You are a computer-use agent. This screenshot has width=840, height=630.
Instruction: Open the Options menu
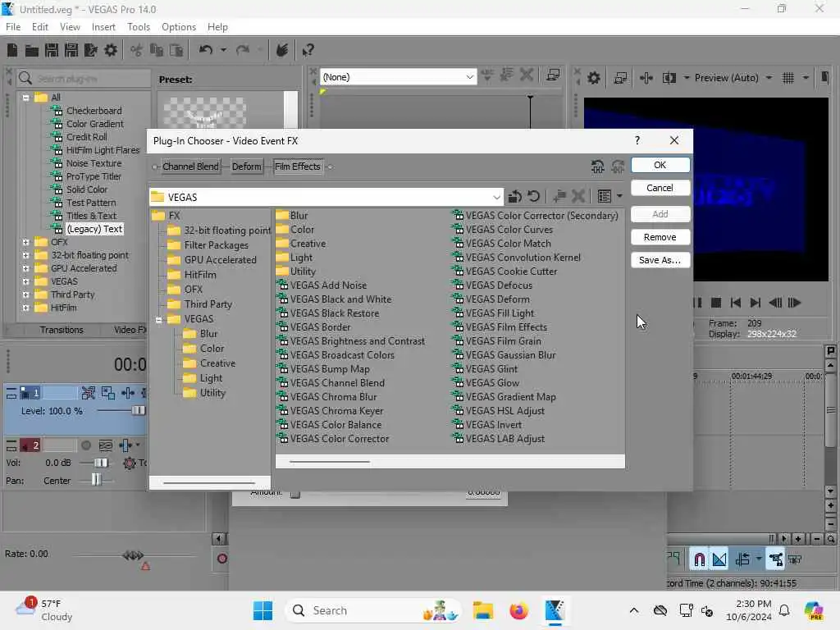178,27
